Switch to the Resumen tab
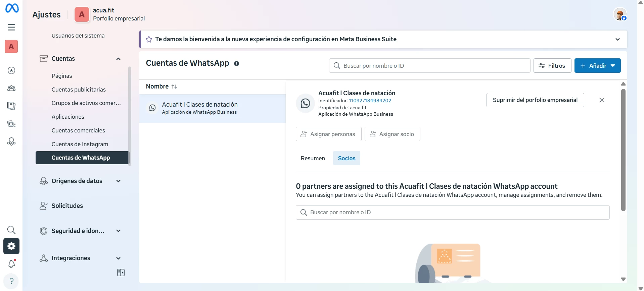The height and width of the screenshot is (291, 644). (313, 158)
